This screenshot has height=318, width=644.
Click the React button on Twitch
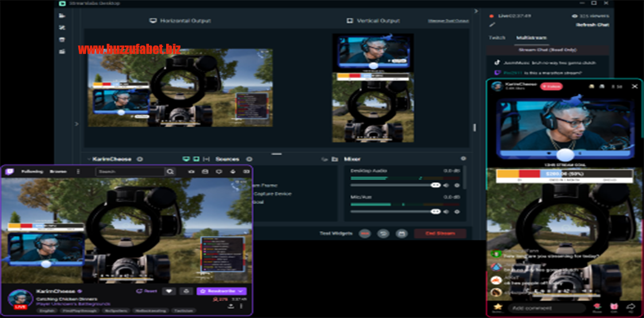pos(147,291)
